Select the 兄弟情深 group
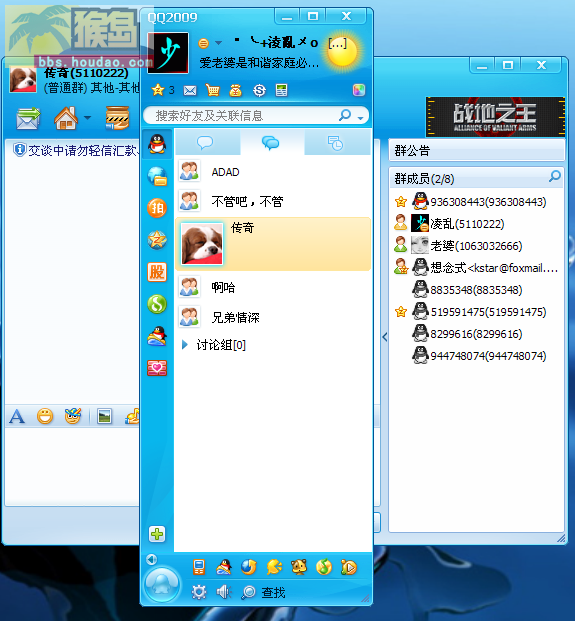 tap(273, 317)
